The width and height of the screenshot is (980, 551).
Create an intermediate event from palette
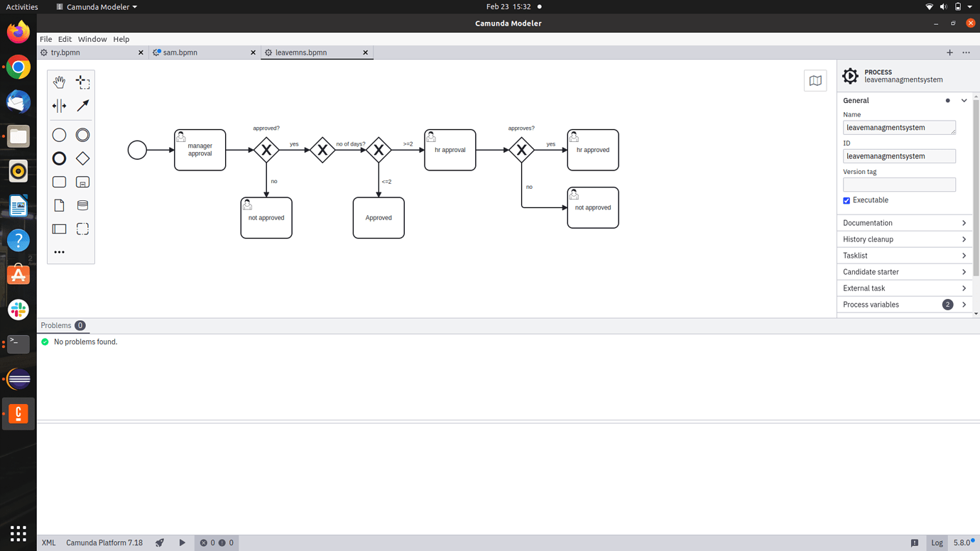[x=83, y=135]
